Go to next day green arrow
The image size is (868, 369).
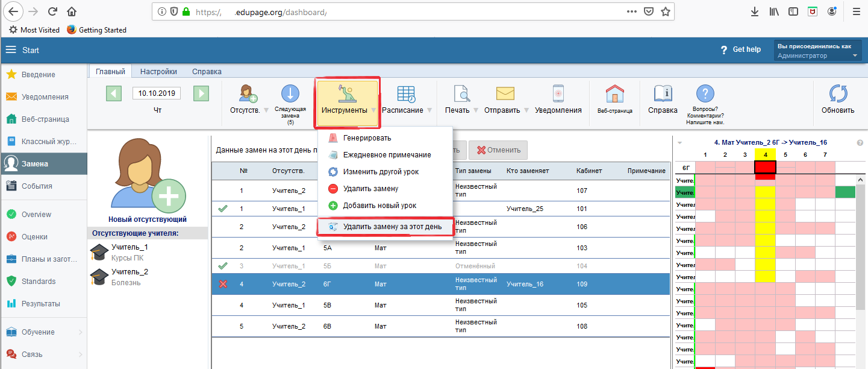click(x=201, y=93)
